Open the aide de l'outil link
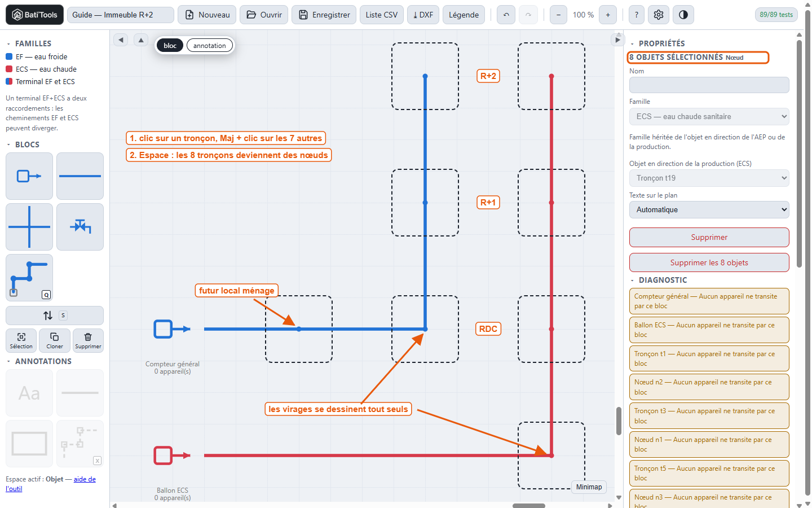This screenshot has height=508, width=812. pyautogui.click(x=85, y=479)
